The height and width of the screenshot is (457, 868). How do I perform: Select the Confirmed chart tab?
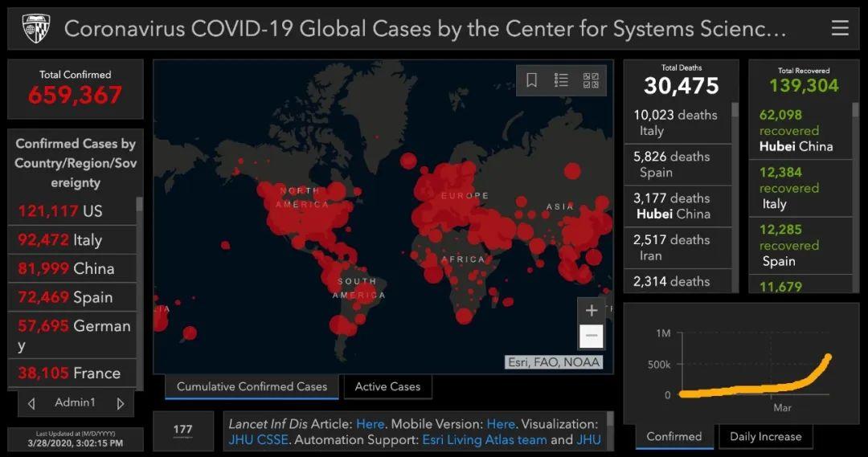674,437
